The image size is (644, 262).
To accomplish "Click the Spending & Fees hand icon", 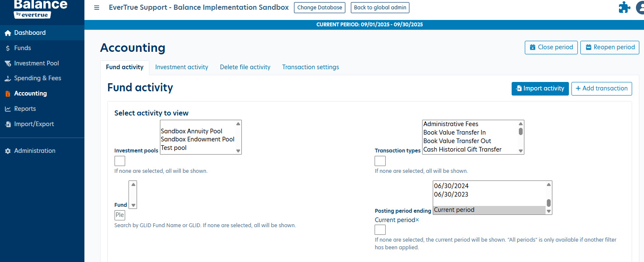I will pos(8,79).
